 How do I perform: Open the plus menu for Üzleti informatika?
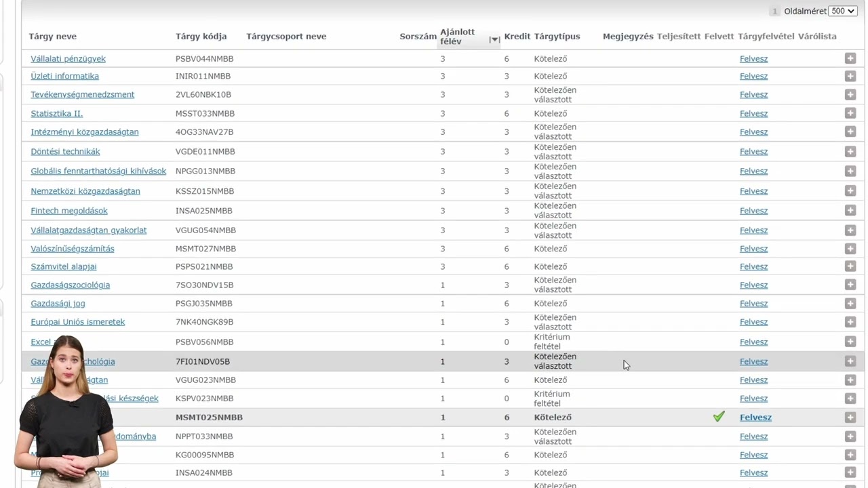coord(850,76)
